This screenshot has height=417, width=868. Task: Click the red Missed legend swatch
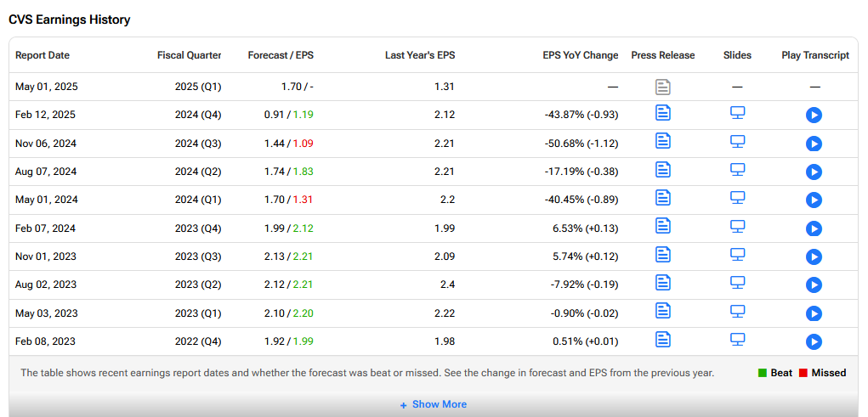[803, 373]
